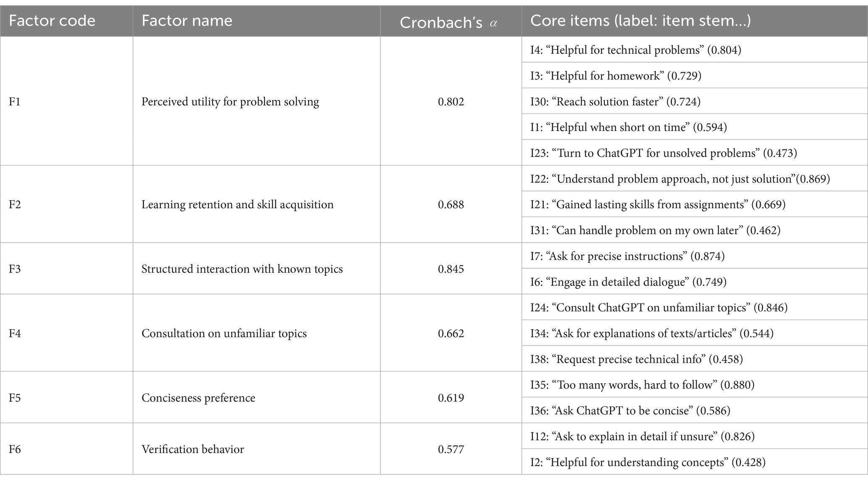The image size is (868, 482).
Task: Select item I4 'Helpful for technical problems'
Action: 635,50
